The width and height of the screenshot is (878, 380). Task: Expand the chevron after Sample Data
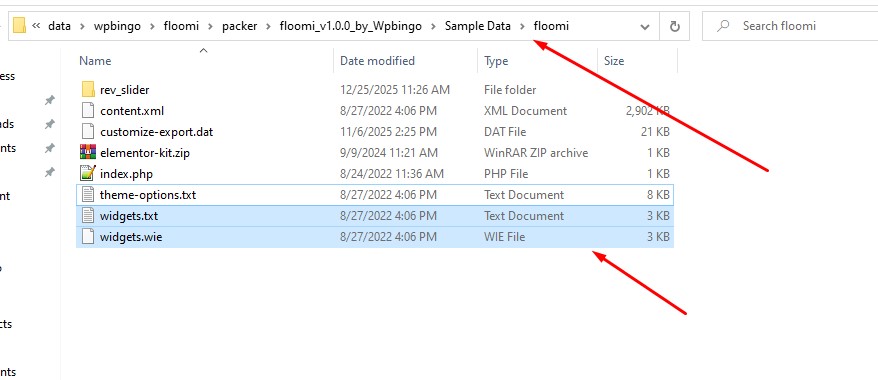[x=522, y=26]
